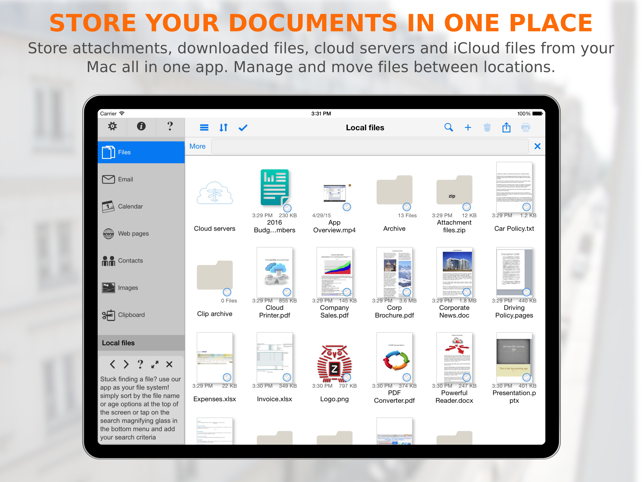Toggle selection circle on Expenses.xlsx

[227, 377]
